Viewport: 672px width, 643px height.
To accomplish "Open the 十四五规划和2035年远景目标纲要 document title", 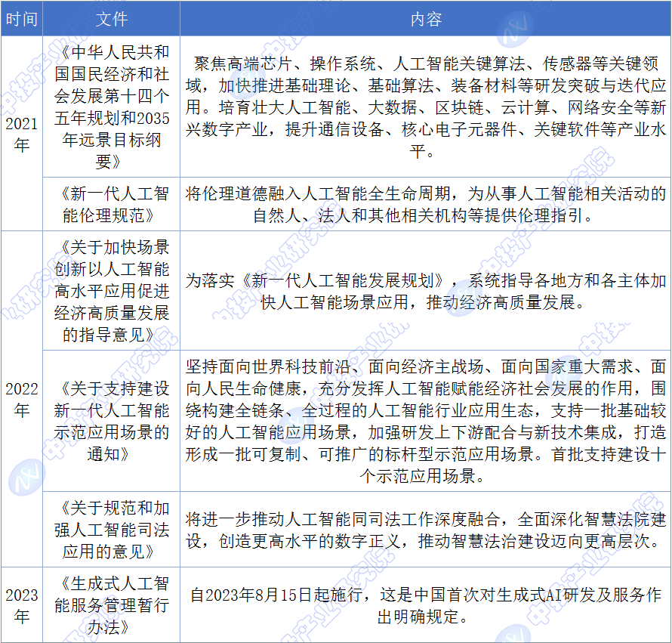I will tap(112, 107).
